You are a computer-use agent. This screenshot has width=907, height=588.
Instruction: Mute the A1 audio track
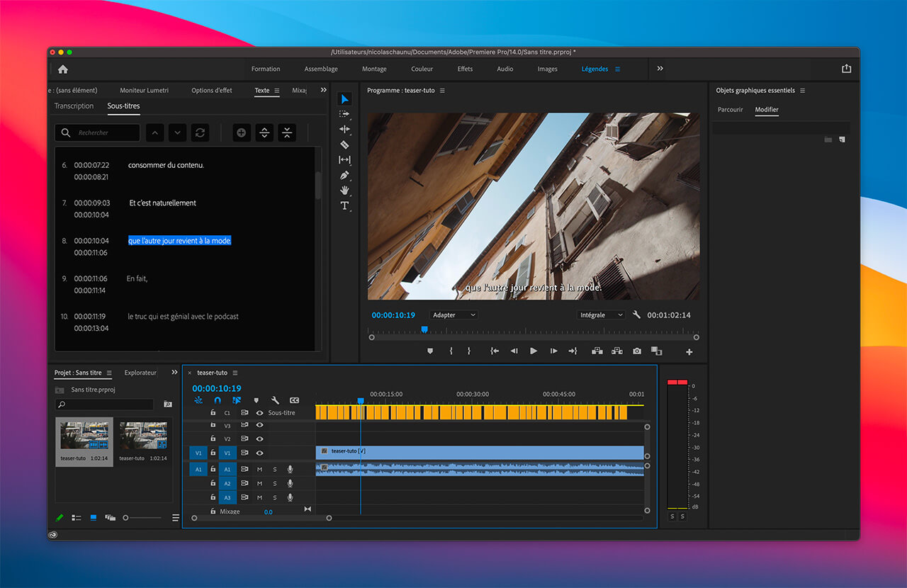[259, 469]
